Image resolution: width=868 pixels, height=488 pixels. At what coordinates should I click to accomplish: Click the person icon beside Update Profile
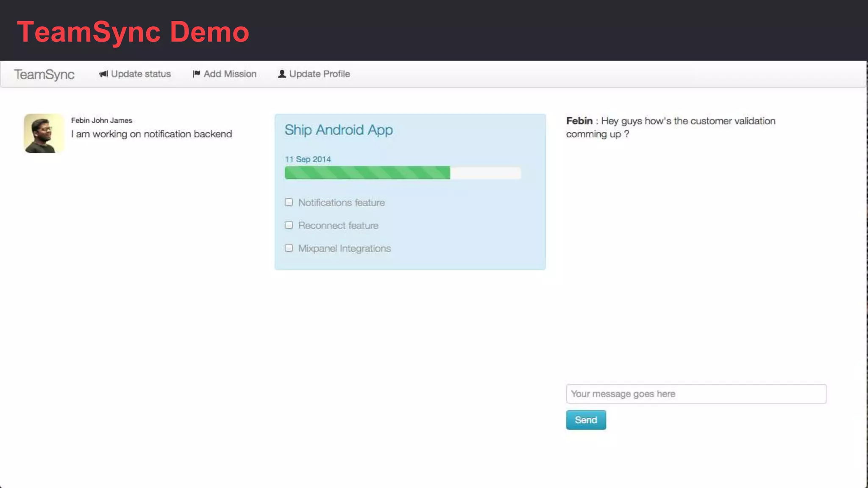282,74
